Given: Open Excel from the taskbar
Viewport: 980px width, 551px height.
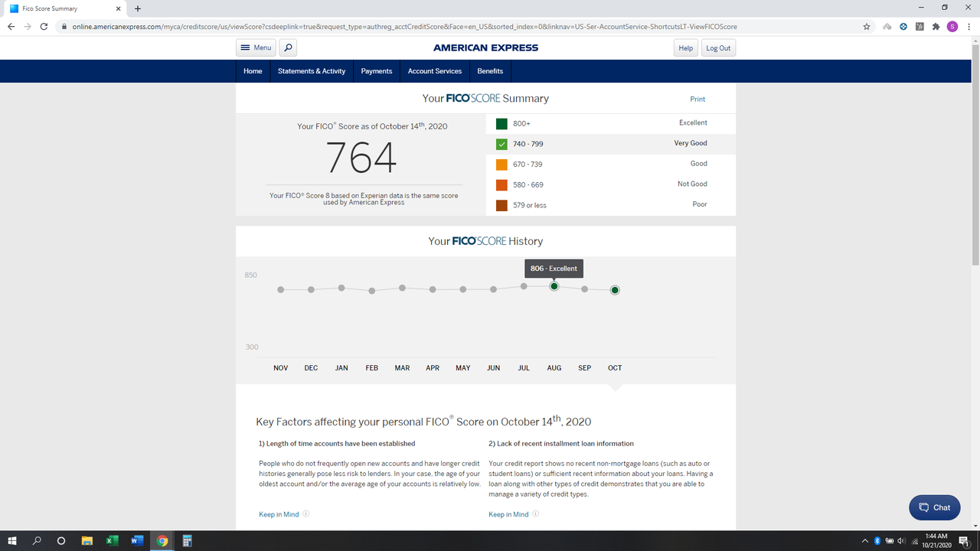Looking at the screenshot, I should 112,540.
